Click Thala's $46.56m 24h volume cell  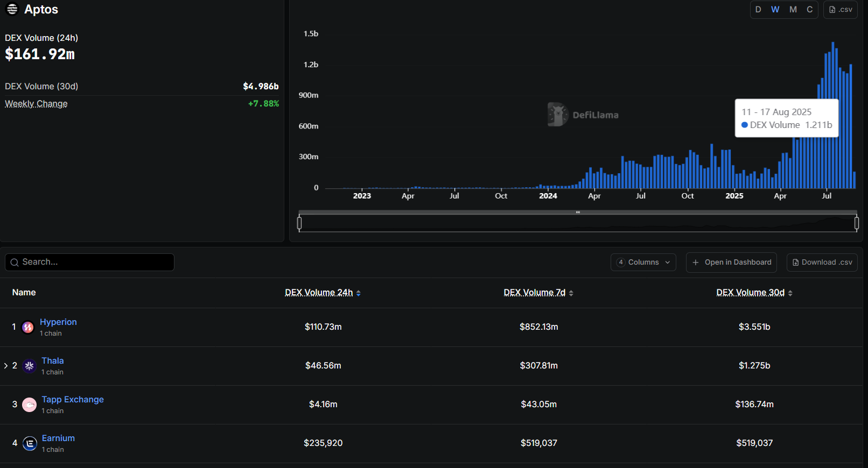323,366
